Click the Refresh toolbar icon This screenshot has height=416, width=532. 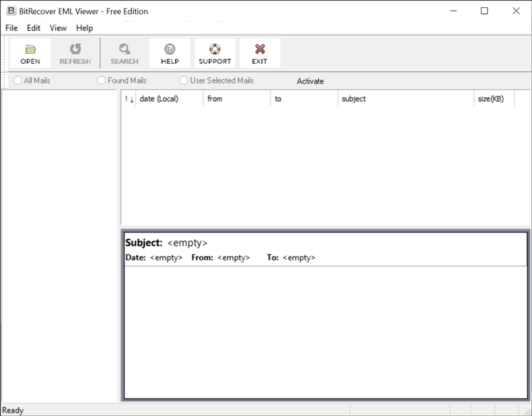click(75, 49)
